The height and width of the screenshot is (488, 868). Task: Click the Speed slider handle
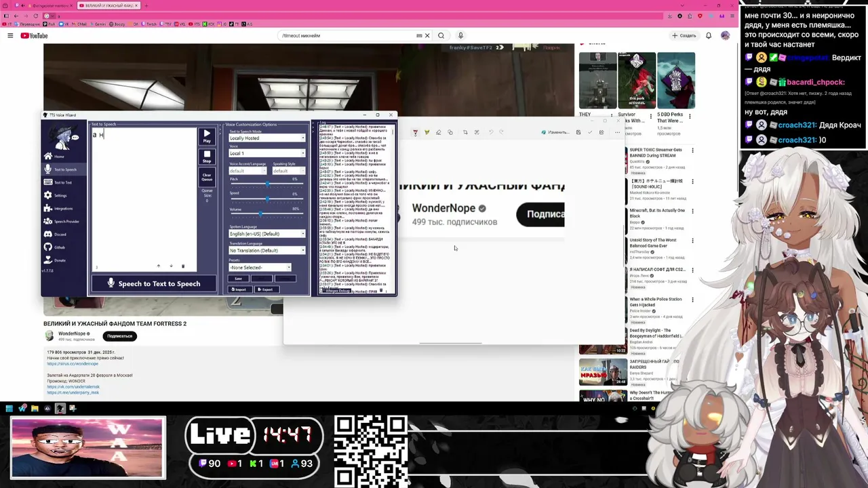coord(268,199)
